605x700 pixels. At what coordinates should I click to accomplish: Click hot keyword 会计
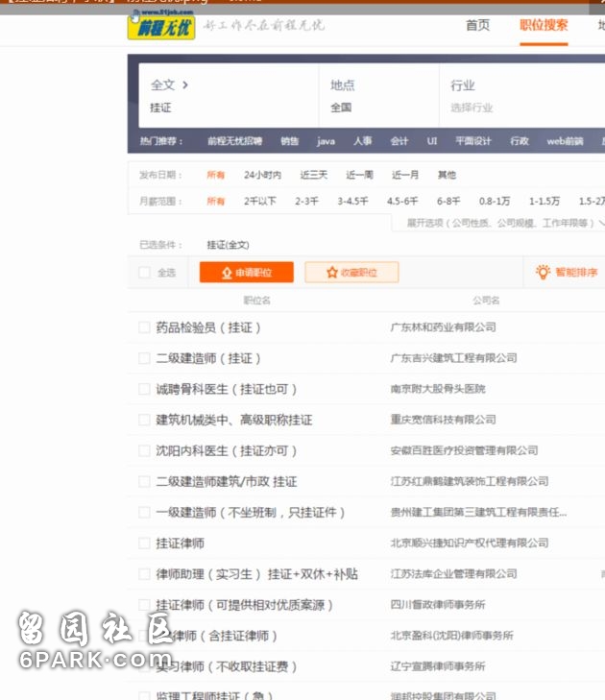[399, 141]
